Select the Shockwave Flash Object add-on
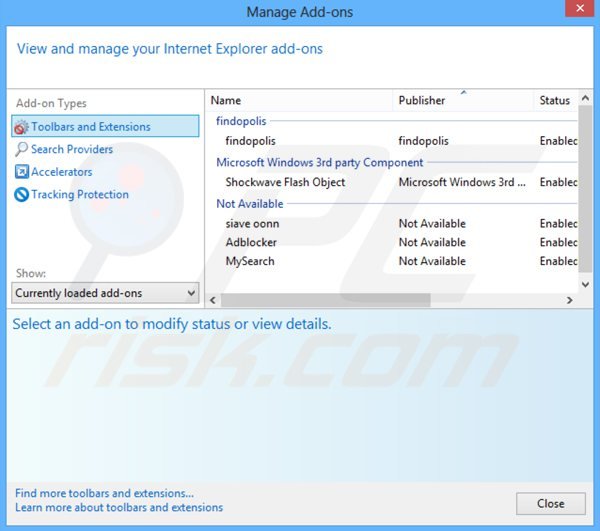600x531 pixels. click(285, 182)
